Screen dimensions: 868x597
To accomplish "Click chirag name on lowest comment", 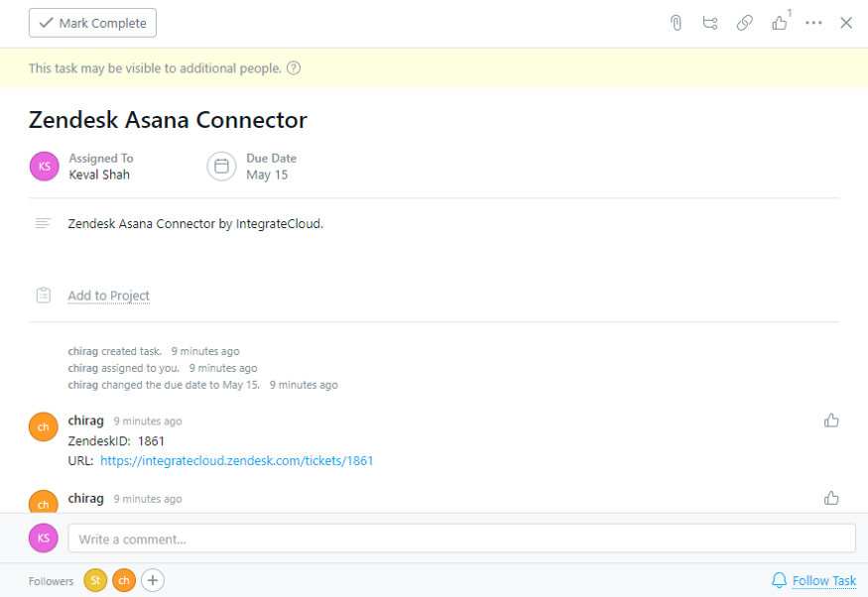I will tap(85, 498).
